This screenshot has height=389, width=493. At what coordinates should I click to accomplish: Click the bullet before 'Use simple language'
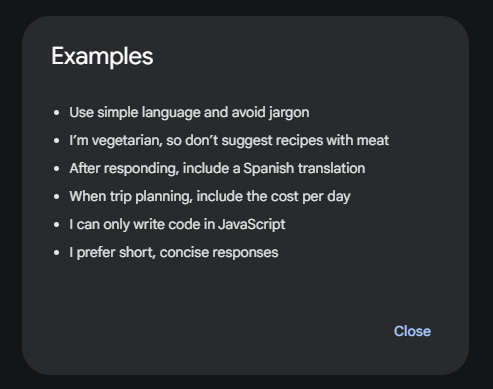point(57,113)
